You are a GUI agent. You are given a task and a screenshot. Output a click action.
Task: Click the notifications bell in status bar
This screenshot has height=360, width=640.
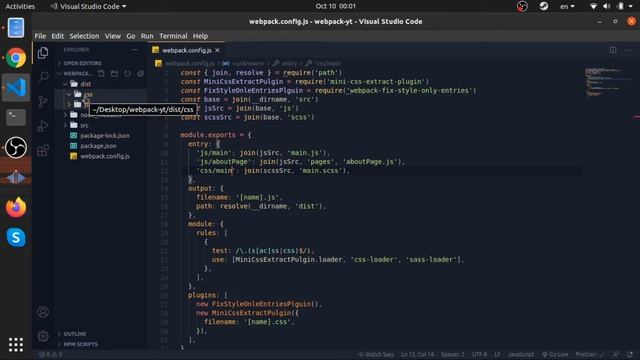(x=631, y=354)
